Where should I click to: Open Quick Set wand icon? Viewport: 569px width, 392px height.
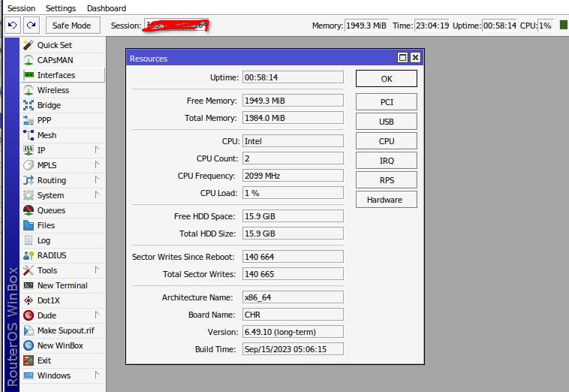point(29,45)
